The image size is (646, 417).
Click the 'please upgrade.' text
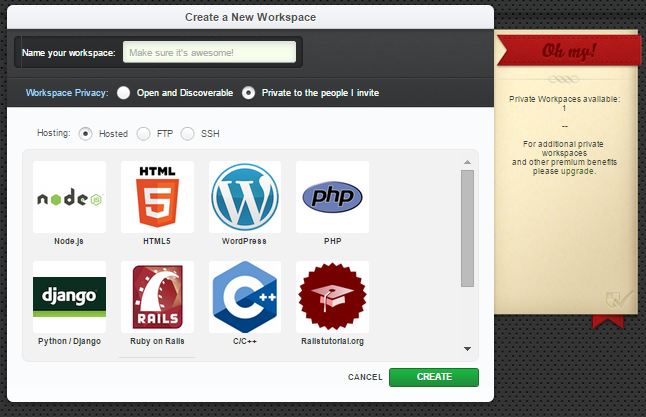pyautogui.click(x=564, y=171)
